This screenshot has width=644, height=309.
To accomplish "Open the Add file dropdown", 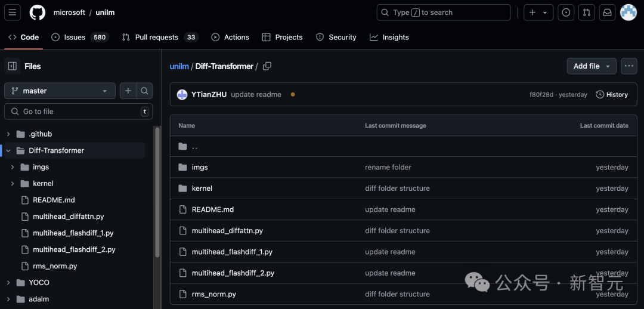I will (592, 66).
